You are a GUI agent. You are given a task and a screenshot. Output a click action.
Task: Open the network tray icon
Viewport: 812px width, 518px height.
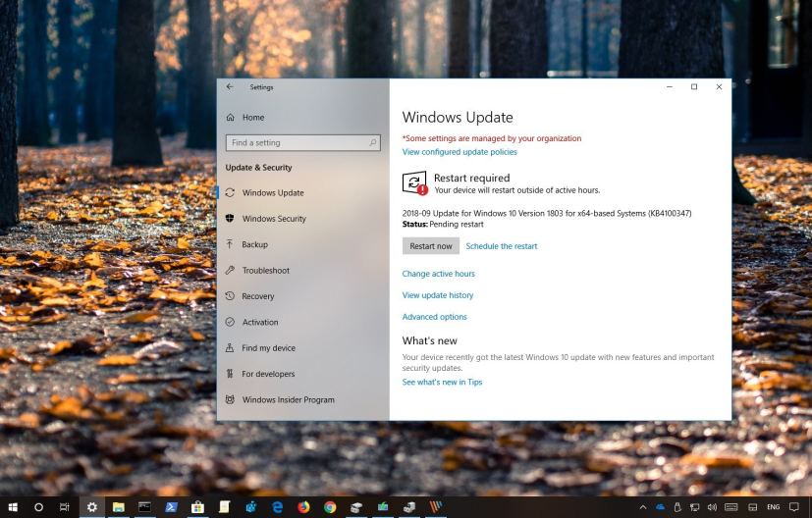[x=695, y=507]
